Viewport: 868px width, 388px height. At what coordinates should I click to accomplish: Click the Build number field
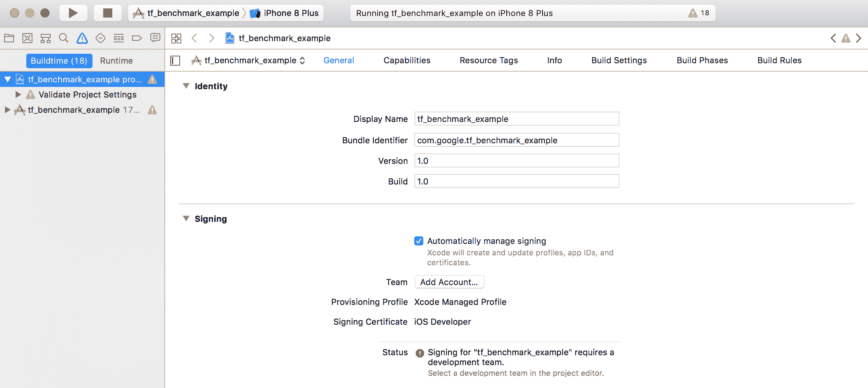tap(517, 181)
